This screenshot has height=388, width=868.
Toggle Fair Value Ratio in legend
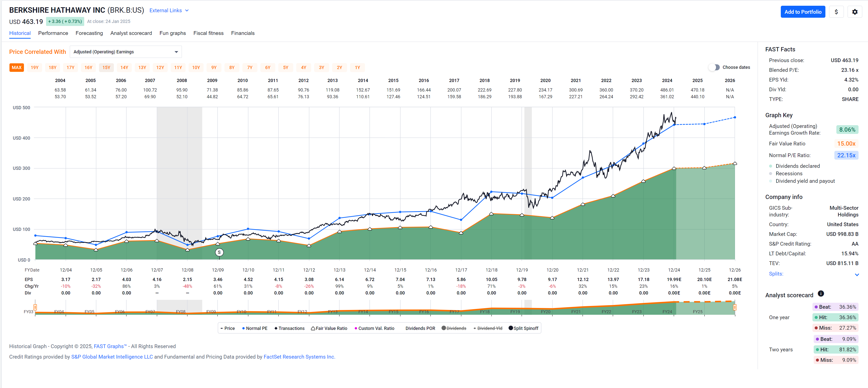click(329, 328)
